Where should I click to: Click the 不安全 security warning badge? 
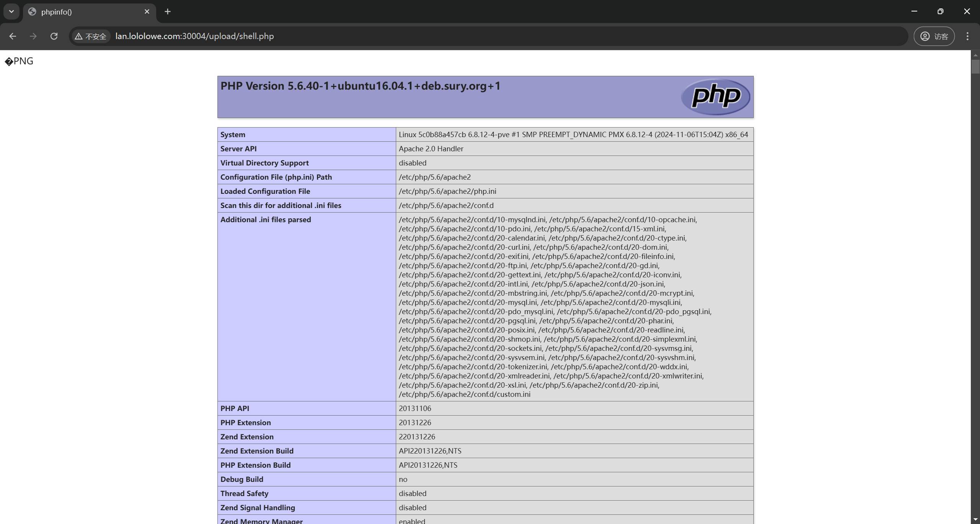[91, 36]
